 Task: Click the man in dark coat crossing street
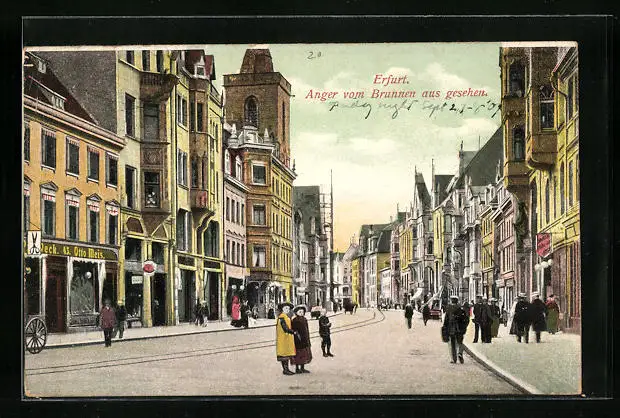coord(455,329)
